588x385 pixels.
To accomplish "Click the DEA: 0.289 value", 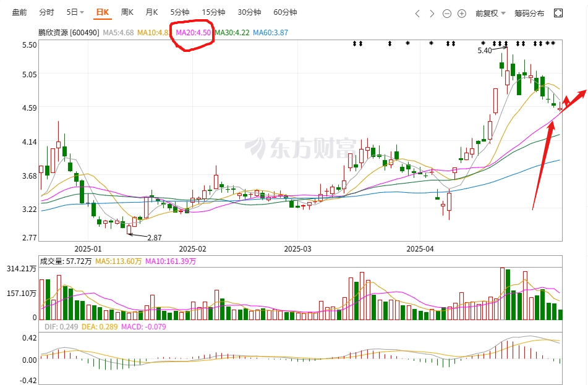I will click(100, 326).
